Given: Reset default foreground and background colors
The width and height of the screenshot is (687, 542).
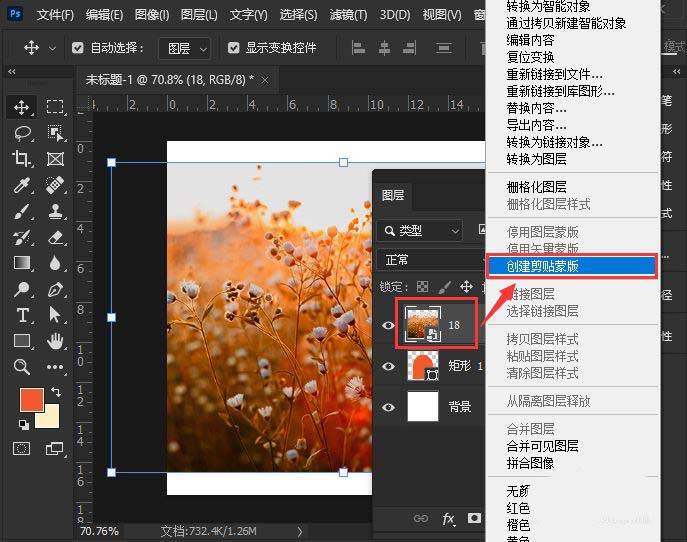Looking at the screenshot, I should coord(24,424).
